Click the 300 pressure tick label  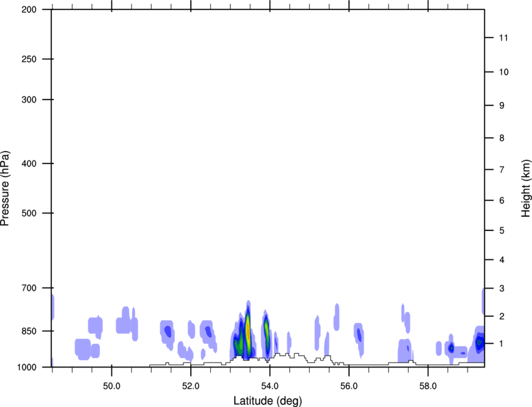[29, 100]
